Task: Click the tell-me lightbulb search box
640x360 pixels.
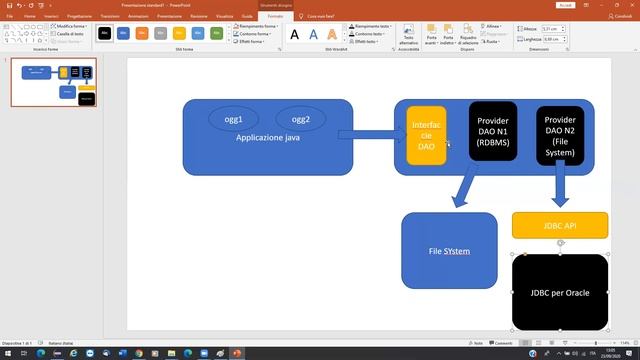Action: 317,16
